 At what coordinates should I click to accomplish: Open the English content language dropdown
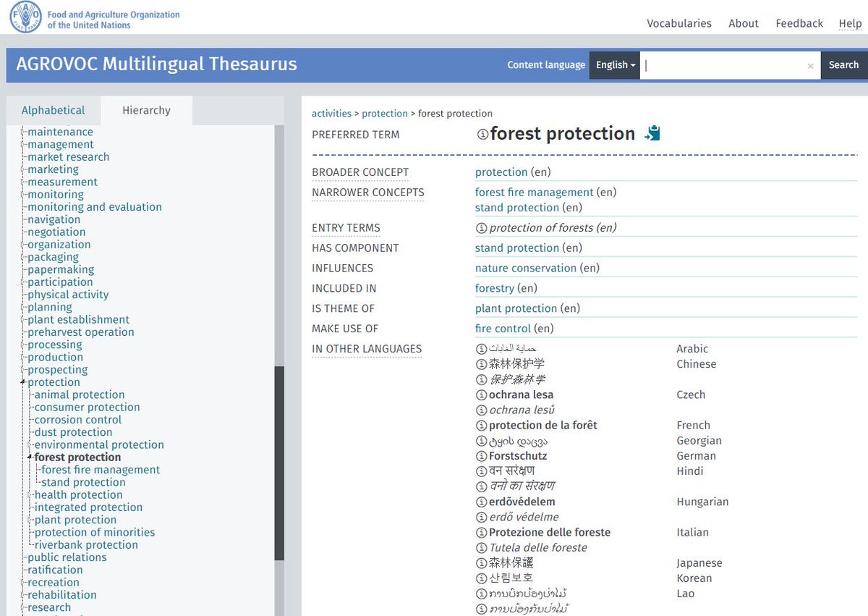pyautogui.click(x=615, y=65)
